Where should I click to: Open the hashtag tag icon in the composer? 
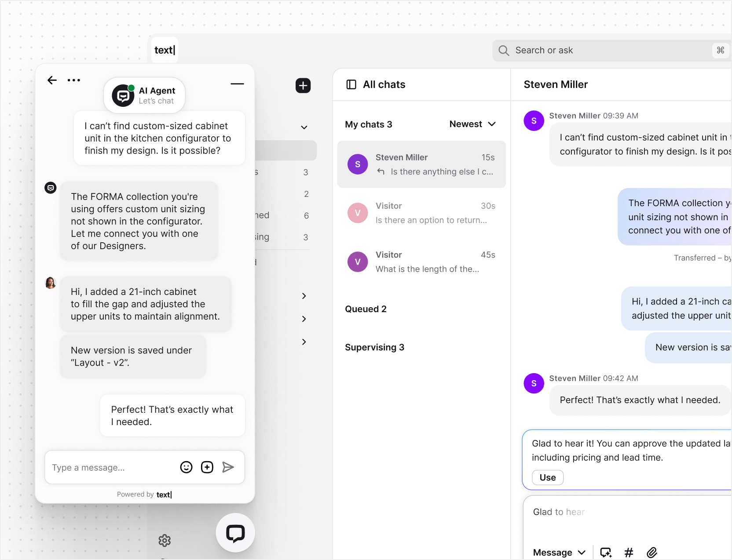pos(629,553)
